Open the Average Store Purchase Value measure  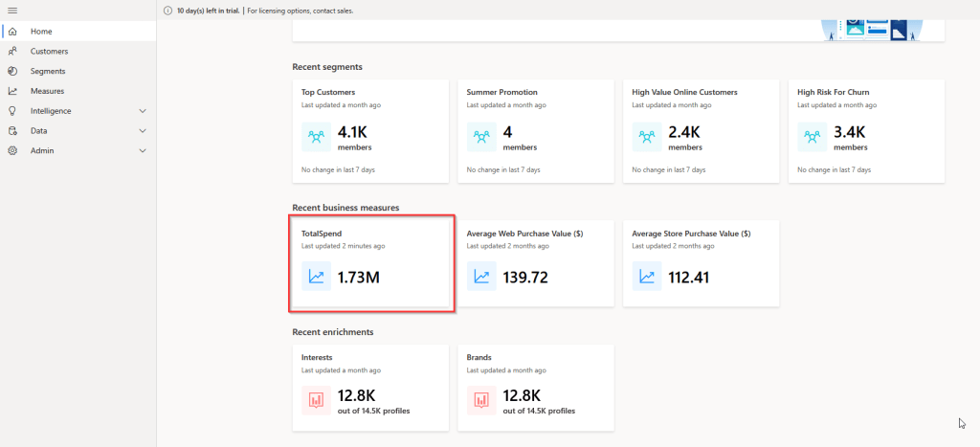pos(691,233)
